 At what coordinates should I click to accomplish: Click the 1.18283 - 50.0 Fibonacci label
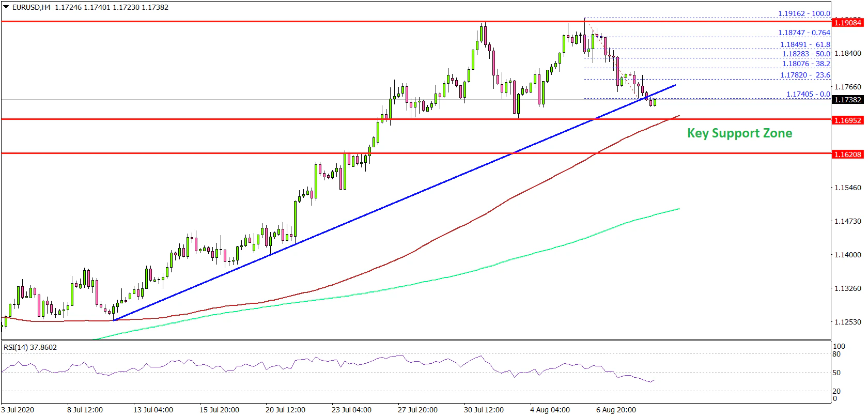tap(805, 54)
